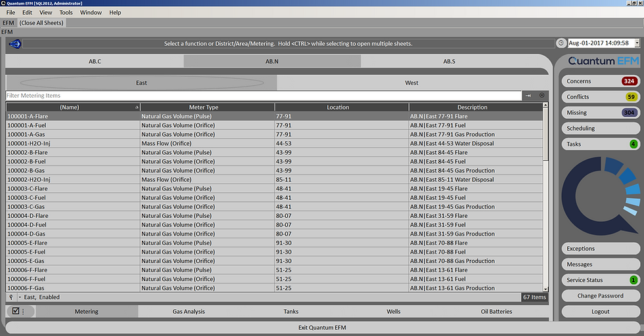Expand the East, Enabled filter dropdown arrow
This screenshot has height=336, width=644.
pos(20,297)
